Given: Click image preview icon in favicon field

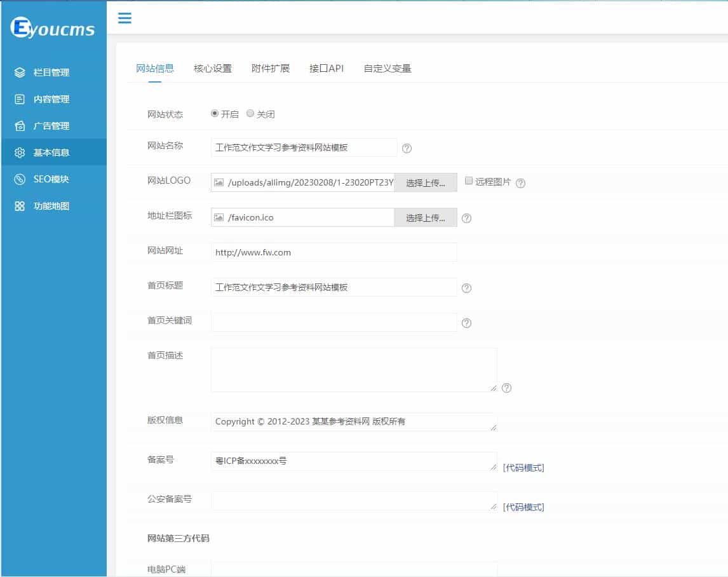Looking at the screenshot, I should point(219,217).
